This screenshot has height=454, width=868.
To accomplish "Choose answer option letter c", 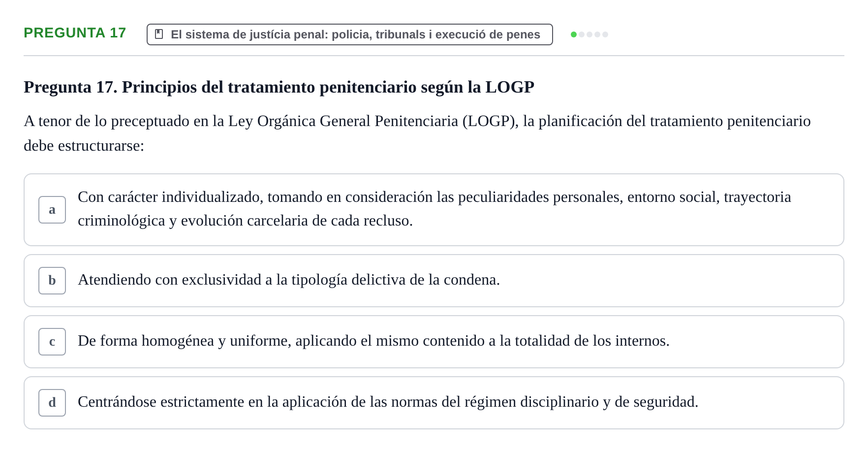I will pyautogui.click(x=52, y=342).
